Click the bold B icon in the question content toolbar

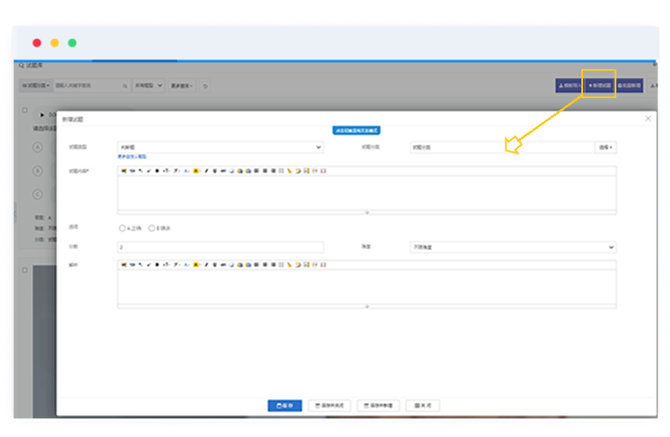[158, 171]
